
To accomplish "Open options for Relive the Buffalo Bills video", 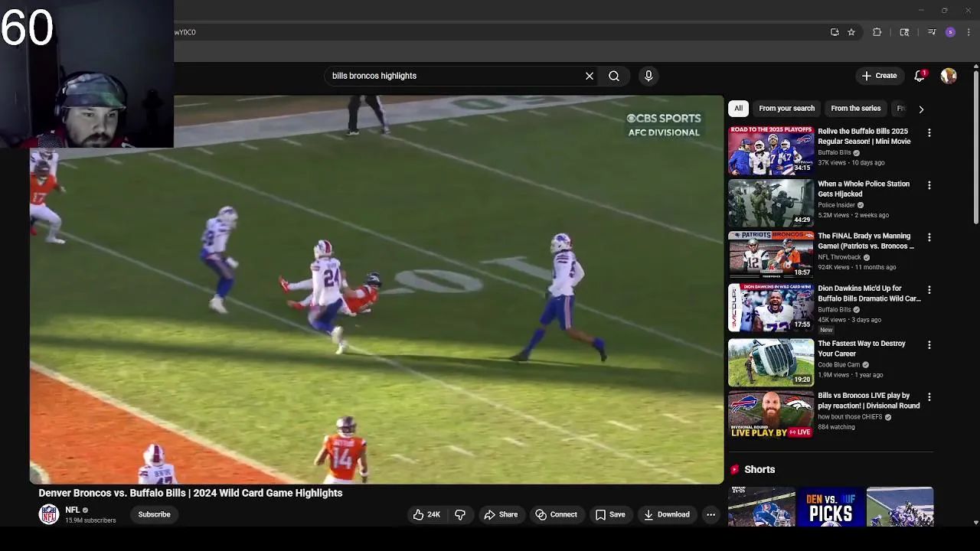I will 929,133.
